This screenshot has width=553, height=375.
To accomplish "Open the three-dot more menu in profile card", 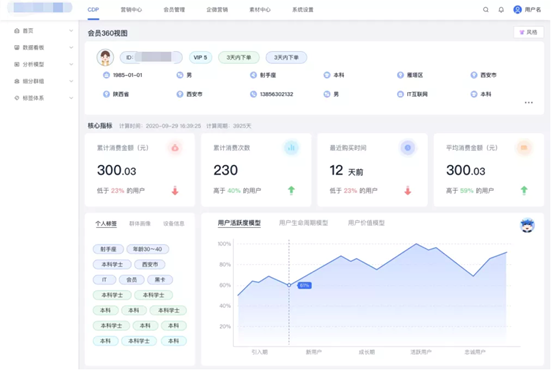I will coord(529,103).
